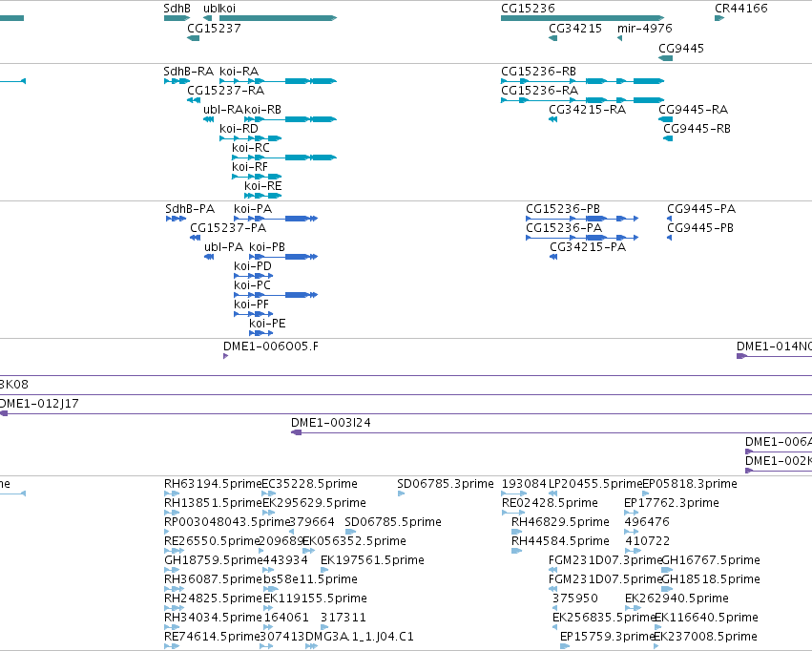This screenshot has height=651, width=812.
Task: Click the RE02428.5prime EST
Action: [x=513, y=513]
